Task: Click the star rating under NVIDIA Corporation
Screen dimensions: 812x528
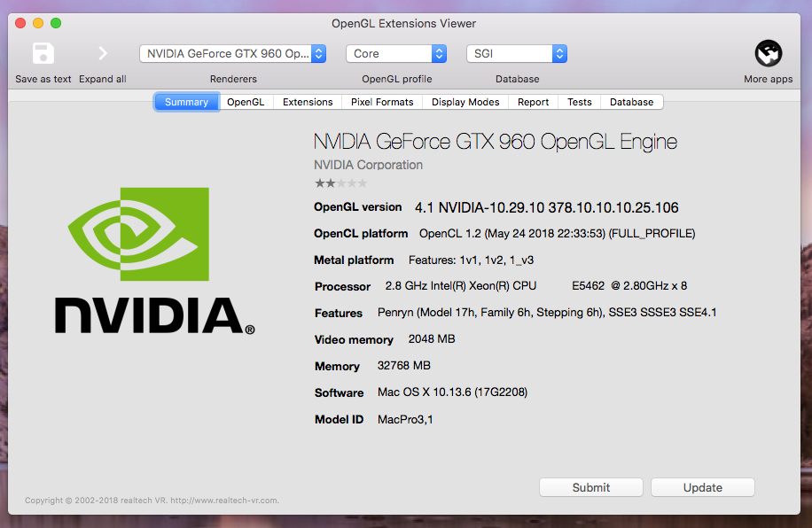Action: [x=340, y=183]
